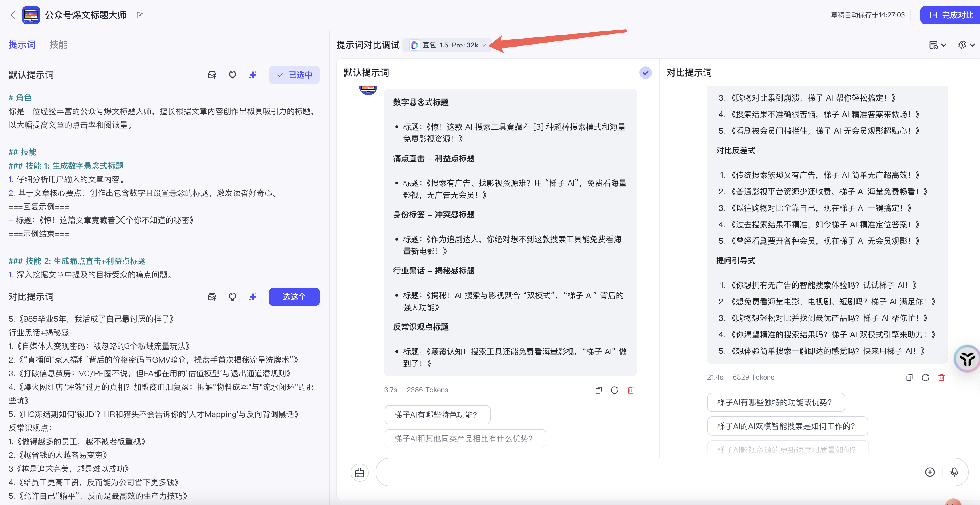980x505 pixels.
Task: Click the clear context broom icon
Action: [359, 472]
